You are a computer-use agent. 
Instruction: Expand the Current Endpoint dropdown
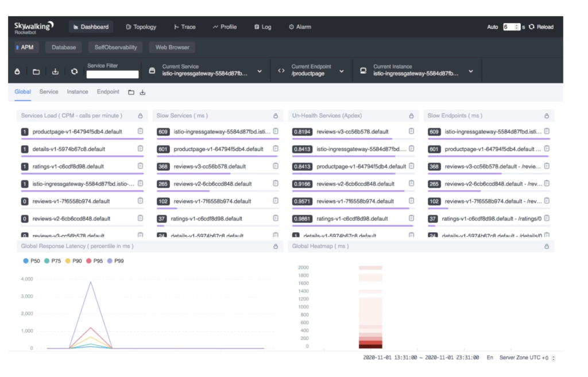click(341, 71)
